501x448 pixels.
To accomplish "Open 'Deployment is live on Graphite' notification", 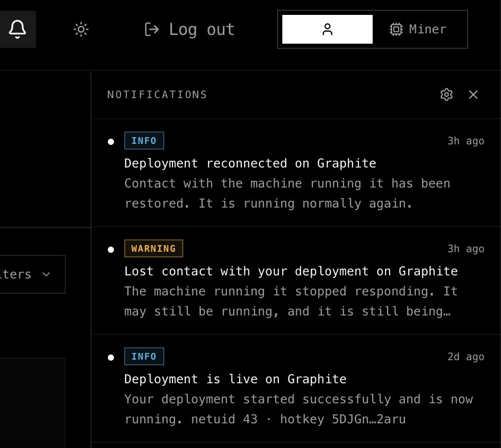I will [296, 388].
